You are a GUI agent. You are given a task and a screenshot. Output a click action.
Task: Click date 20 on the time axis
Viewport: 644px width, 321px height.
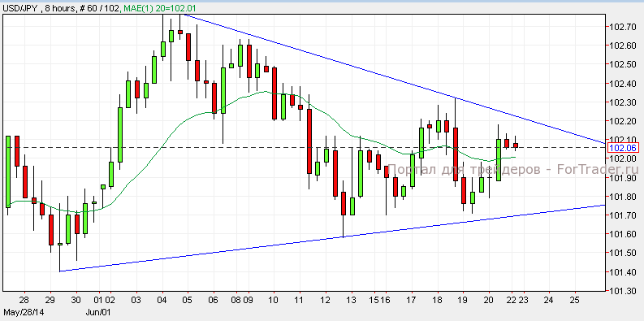tap(489, 300)
